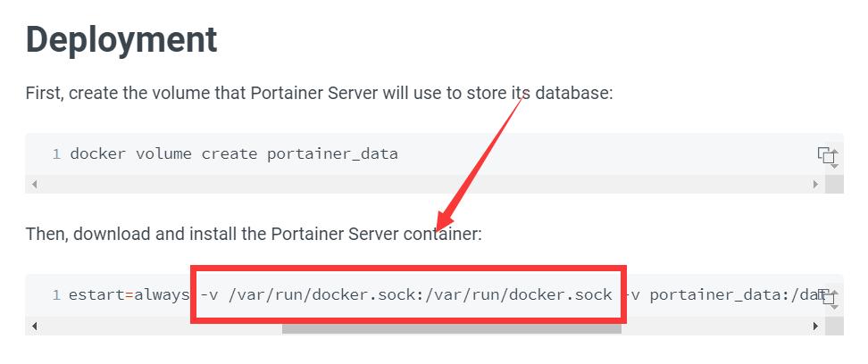
Task: Click the "docker volume create portainer_data" code text
Action: coord(234,153)
